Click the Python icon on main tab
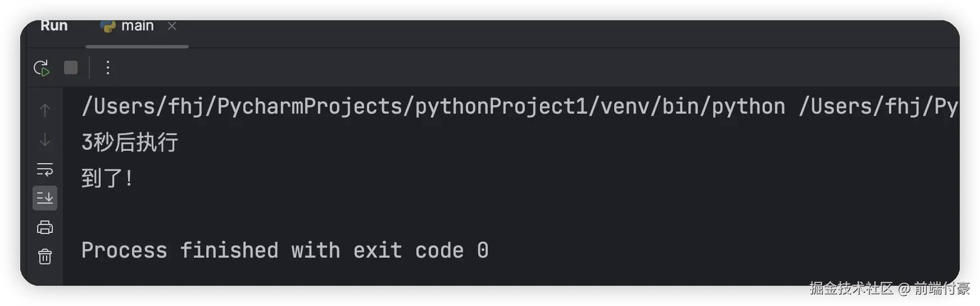The image size is (980, 306). pyautogui.click(x=107, y=26)
